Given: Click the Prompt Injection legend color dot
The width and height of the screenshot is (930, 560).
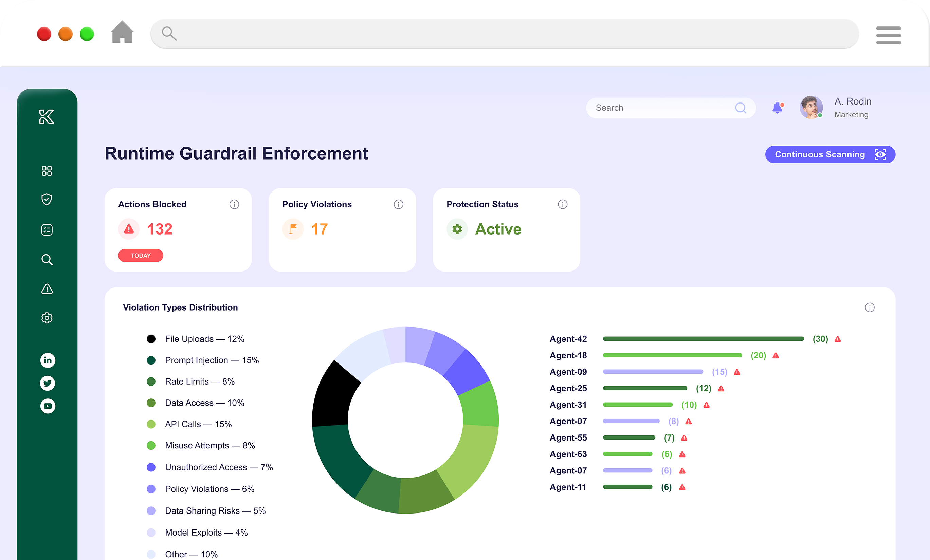Looking at the screenshot, I should (x=151, y=360).
